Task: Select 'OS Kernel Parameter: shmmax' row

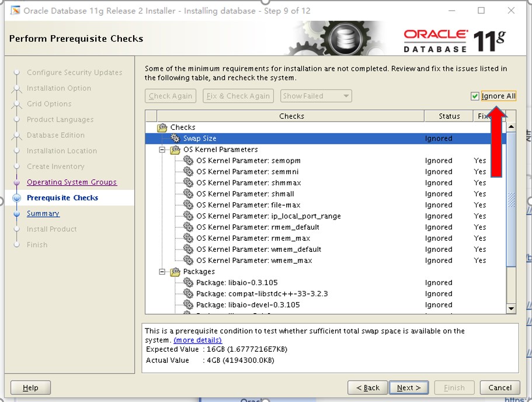Action: click(325, 183)
